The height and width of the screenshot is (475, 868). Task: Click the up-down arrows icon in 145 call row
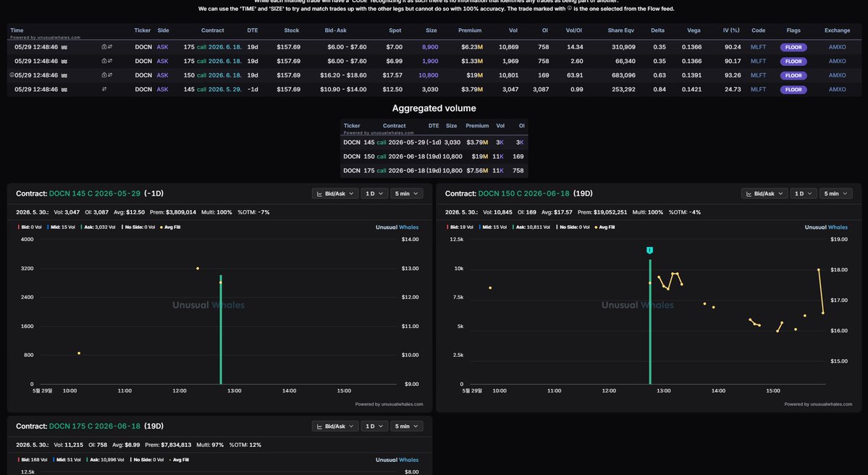104,88
